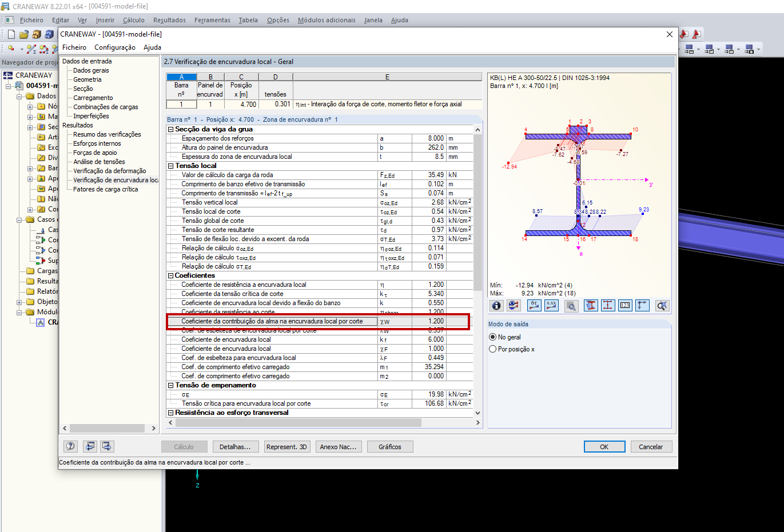Select 'Combinações de cargas' tree item
This screenshot has width=784, height=532.
[105, 107]
